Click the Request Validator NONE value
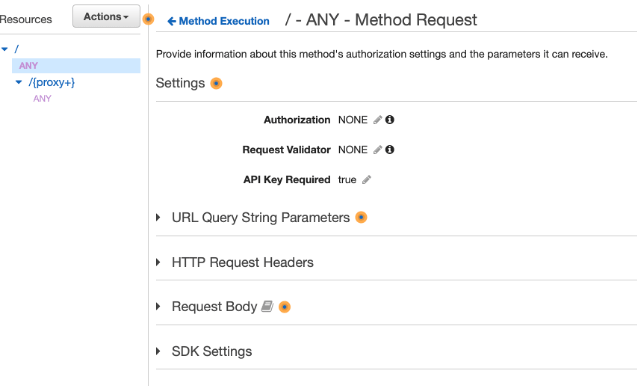This screenshot has height=386, width=637. point(353,150)
